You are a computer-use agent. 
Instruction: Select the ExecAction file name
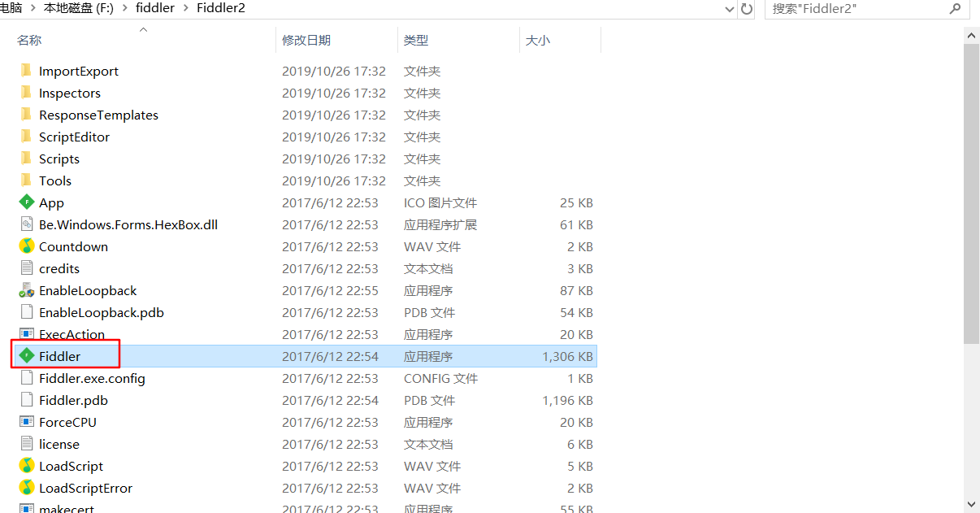pyautogui.click(x=72, y=335)
